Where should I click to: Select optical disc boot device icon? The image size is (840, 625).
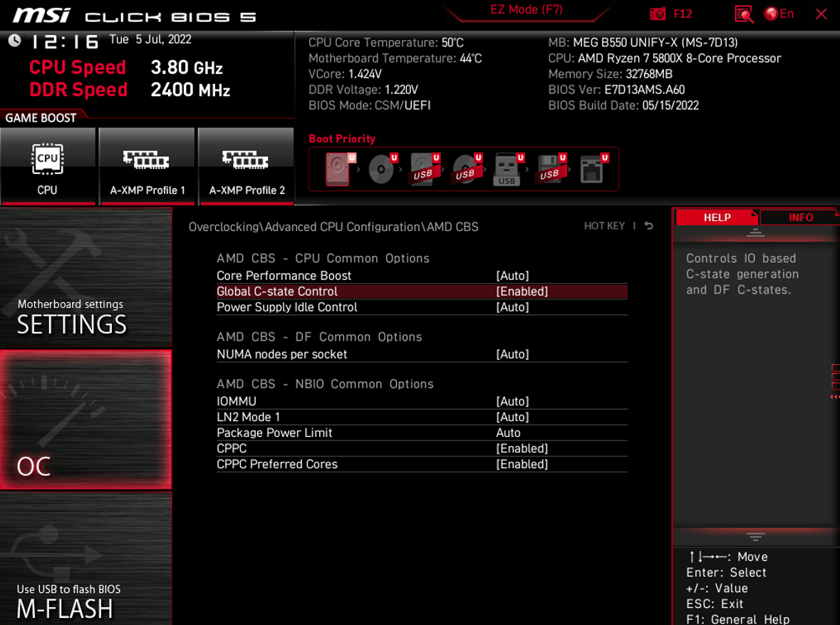click(383, 169)
